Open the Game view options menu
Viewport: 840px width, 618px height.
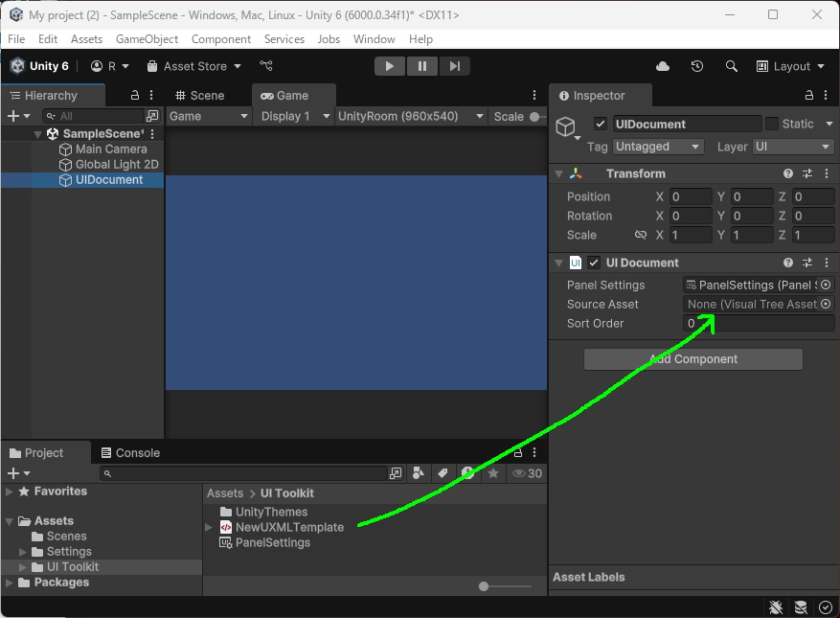(534, 95)
